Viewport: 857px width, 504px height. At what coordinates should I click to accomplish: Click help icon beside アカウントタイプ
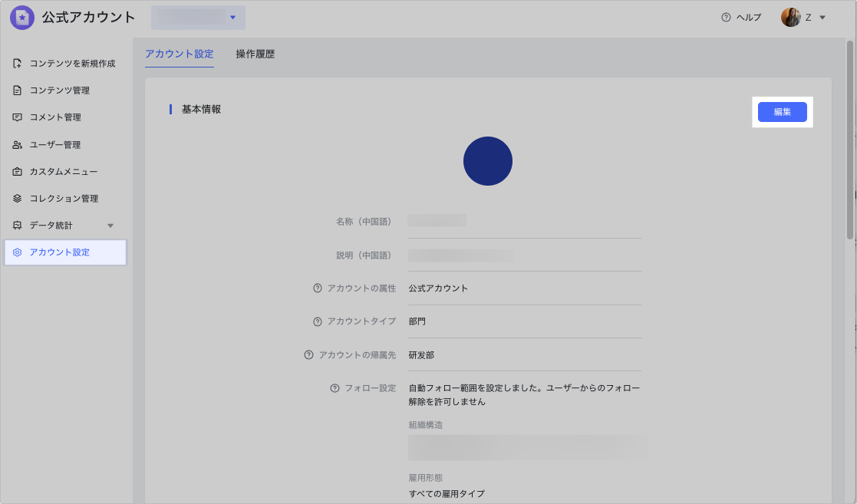318,321
